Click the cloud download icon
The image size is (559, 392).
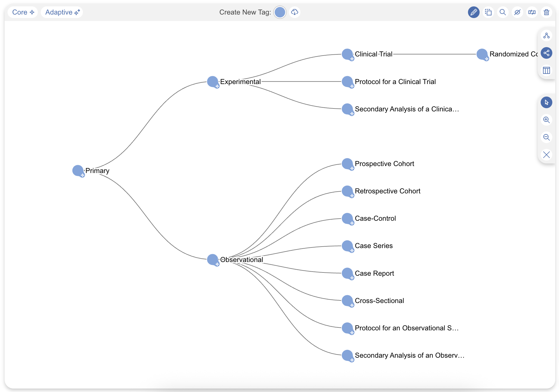click(x=295, y=12)
